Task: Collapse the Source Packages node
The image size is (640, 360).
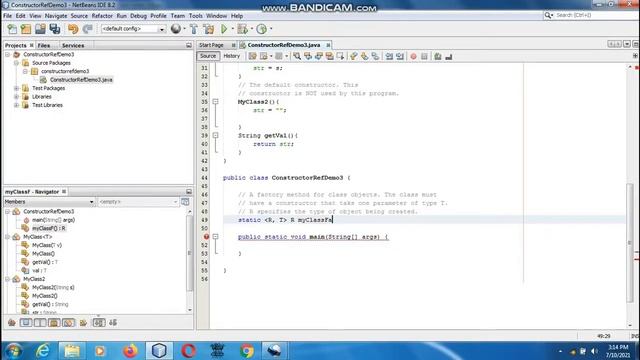Action: (16, 63)
